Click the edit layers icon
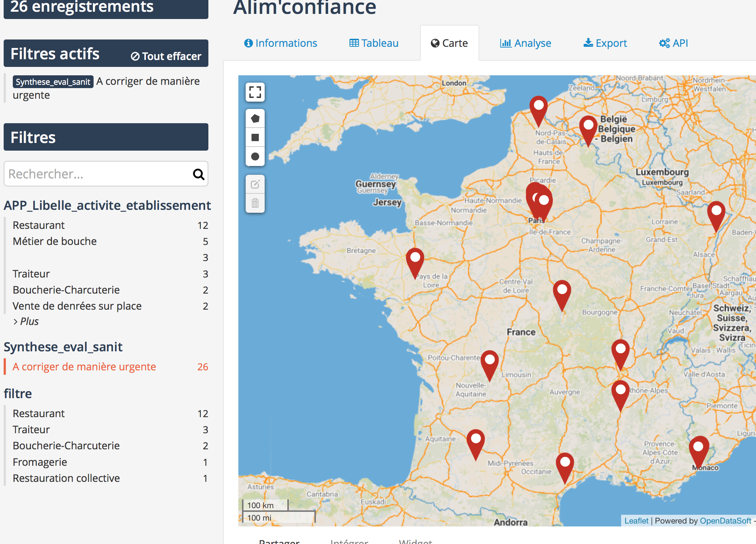756x544 pixels. point(255,184)
